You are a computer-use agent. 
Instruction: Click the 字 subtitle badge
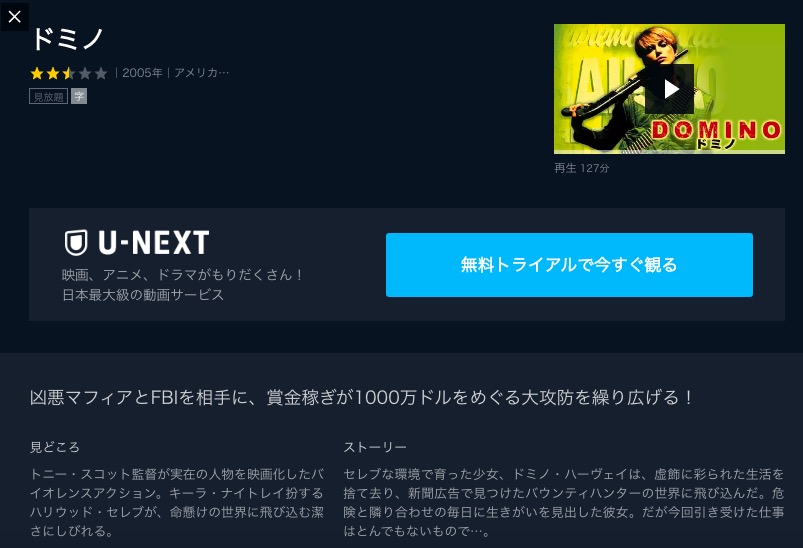[x=79, y=96]
